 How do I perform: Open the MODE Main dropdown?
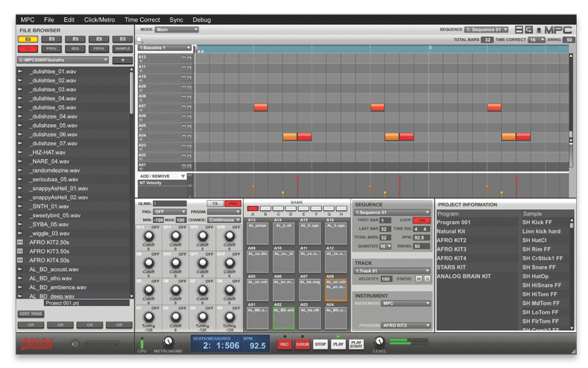click(176, 29)
